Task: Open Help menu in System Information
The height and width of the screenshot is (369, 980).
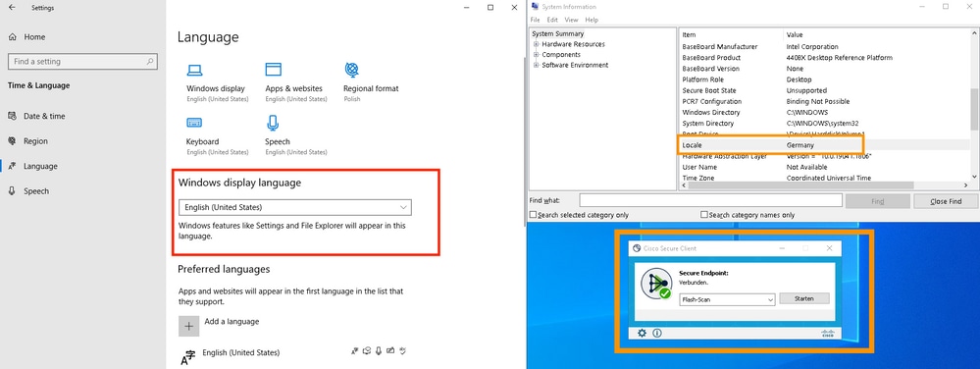Action: 592,20
